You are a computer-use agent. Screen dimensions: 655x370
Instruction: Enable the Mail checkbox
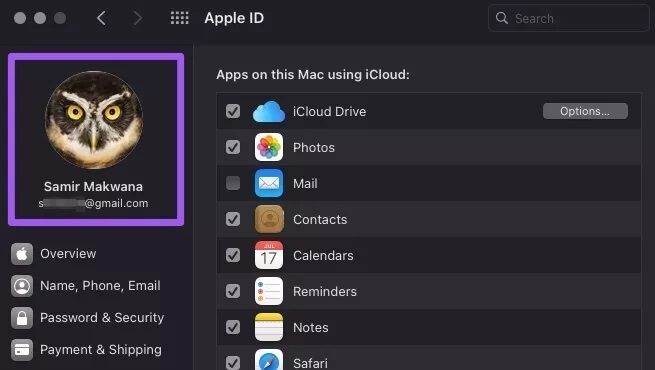point(233,183)
